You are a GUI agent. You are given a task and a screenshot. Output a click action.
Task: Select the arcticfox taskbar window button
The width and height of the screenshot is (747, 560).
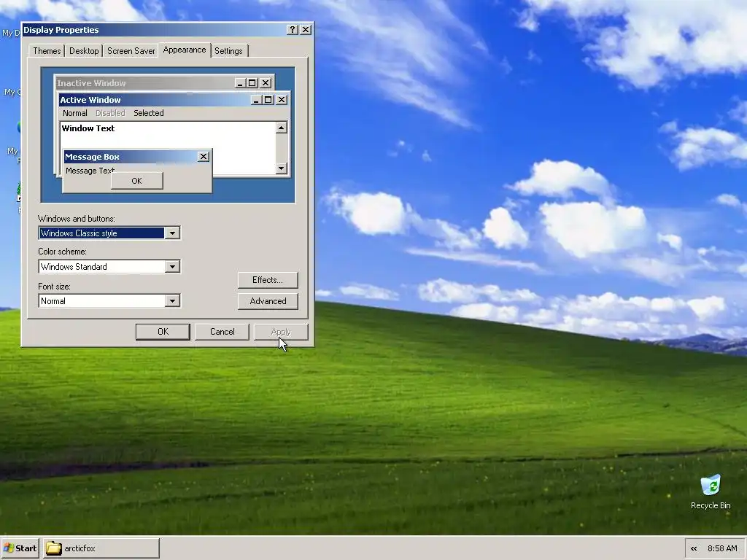(x=101, y=548)
